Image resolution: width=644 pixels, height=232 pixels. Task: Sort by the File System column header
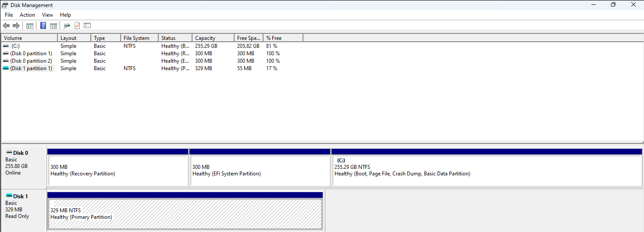(139, 38)
